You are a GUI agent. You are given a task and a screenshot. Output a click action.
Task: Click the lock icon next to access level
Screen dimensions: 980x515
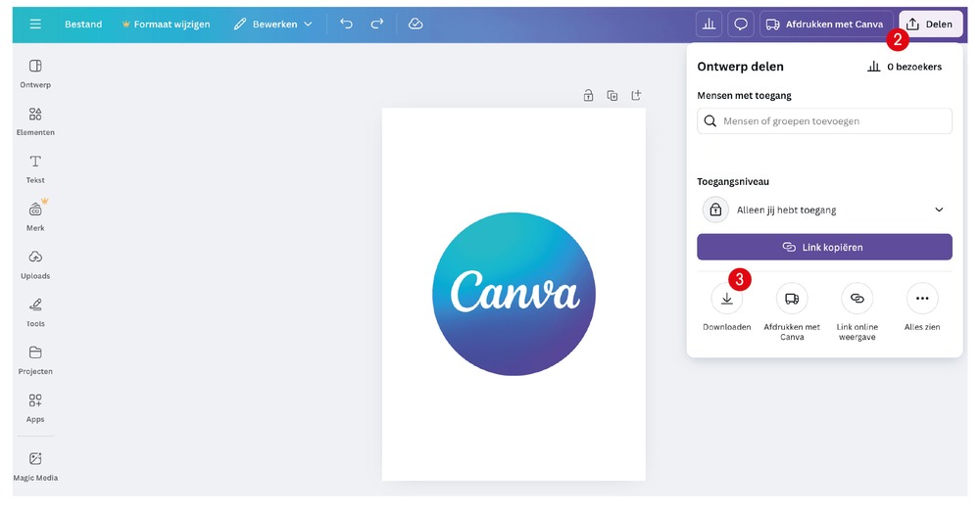coord(715,210)
